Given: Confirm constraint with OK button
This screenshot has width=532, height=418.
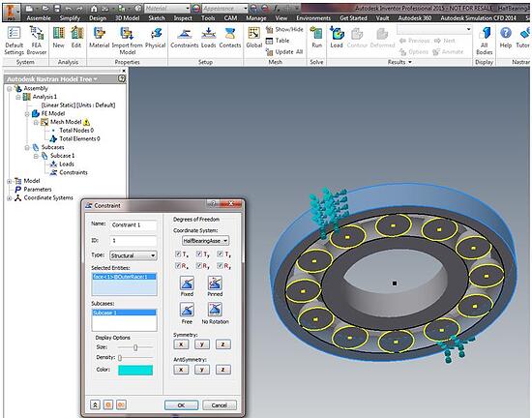Looking at the screenshot, I should 181,405.
